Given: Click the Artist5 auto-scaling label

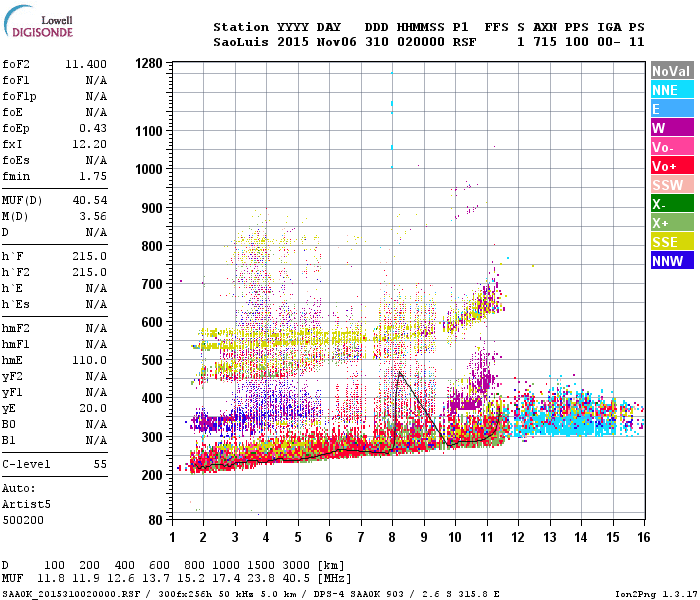Looking at the screenshot, I should [26, 504].
